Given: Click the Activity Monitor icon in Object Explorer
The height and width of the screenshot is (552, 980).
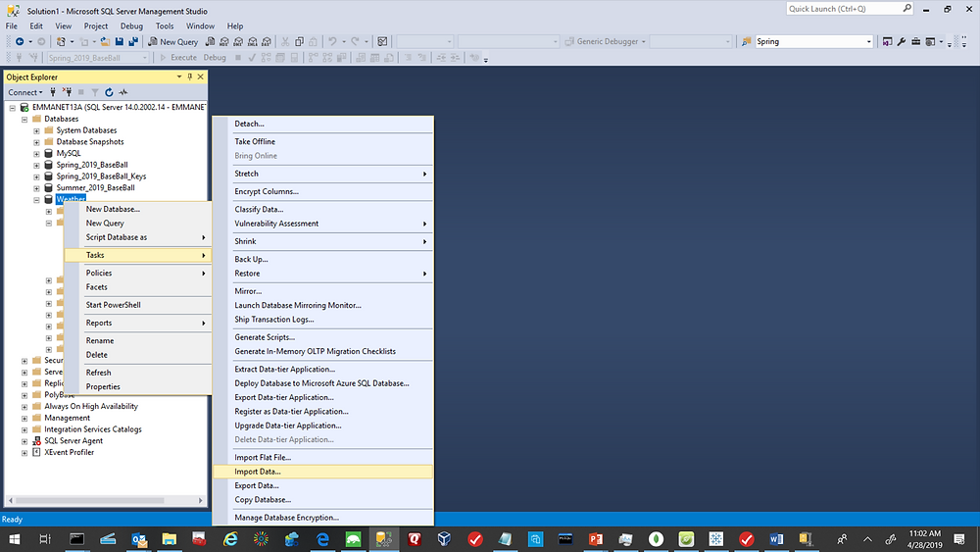Looking at the screenshot, I should point(123,92).
